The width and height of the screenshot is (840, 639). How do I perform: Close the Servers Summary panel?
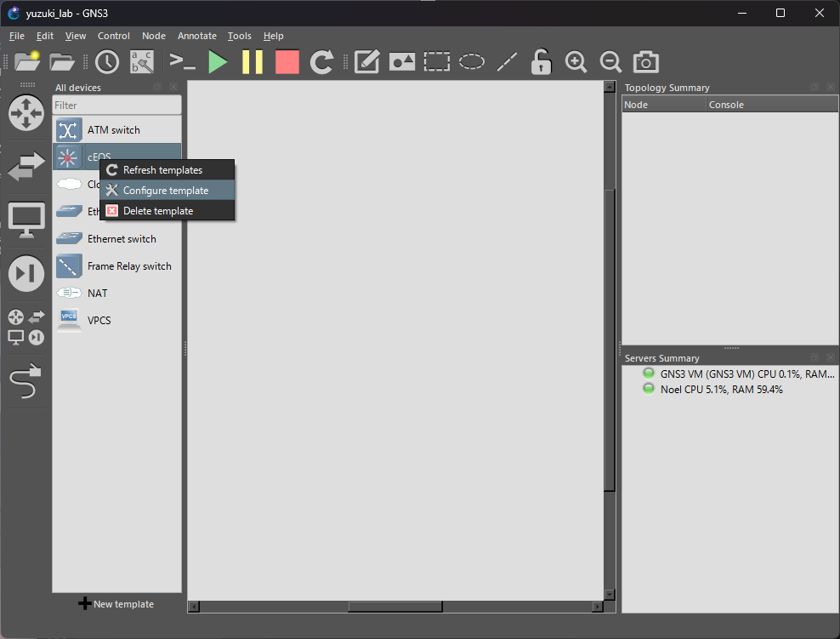point(831,357)
